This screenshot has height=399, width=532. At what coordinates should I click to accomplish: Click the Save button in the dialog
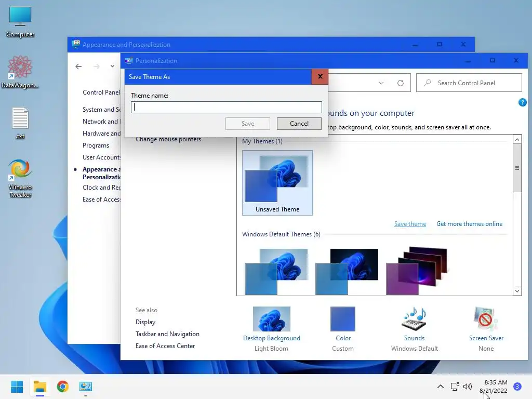tap(248, 124)
